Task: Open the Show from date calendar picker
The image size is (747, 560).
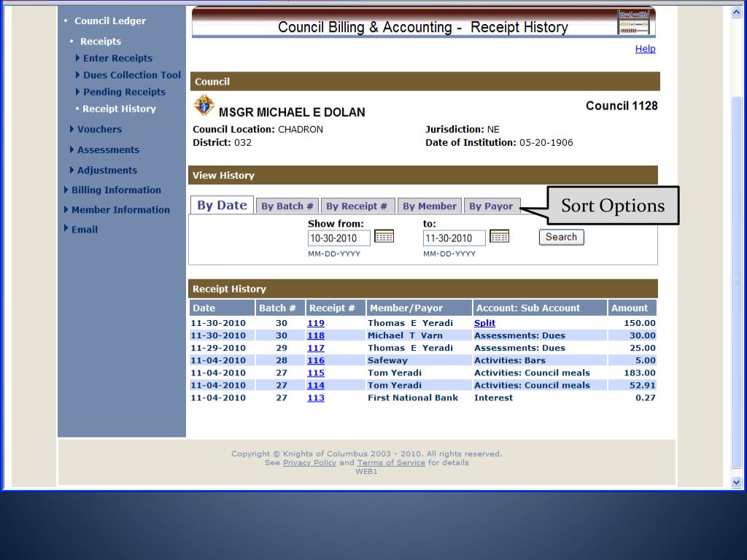Action: pos(384,236)
